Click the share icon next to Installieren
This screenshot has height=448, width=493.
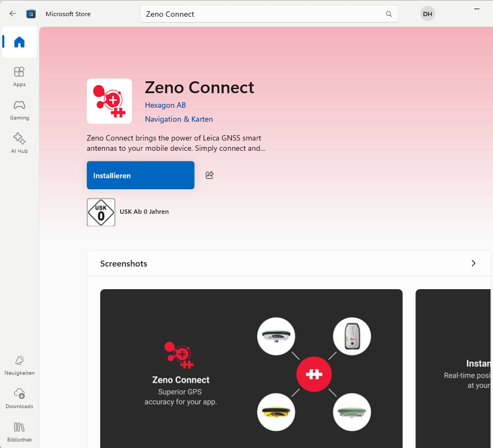[x=210, y=175]
